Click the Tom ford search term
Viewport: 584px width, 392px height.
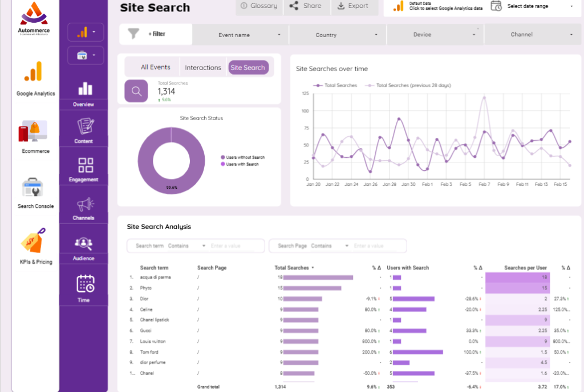pyautogui.click(x=149, y=352)
